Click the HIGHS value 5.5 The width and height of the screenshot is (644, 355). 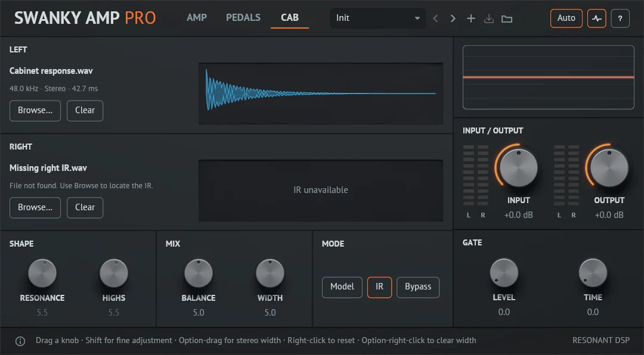tap(114, 313)
